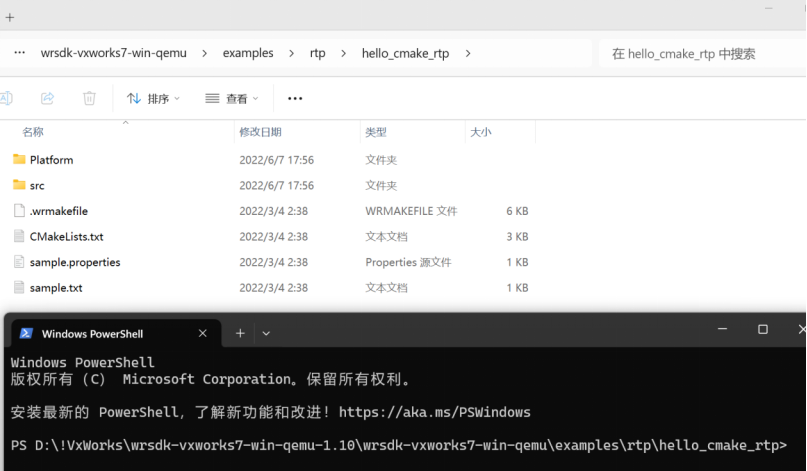The height and width of the screenshot is (471, 807).
Task: Click the PowerShell command prompt line
Action: [399, 445]
